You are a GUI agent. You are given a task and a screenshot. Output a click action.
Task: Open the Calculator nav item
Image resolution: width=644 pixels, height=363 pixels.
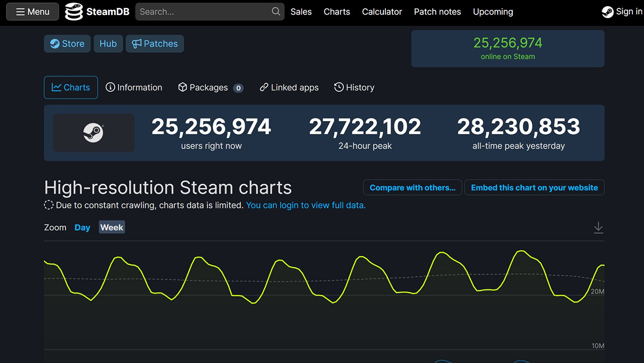click(382, 12)
